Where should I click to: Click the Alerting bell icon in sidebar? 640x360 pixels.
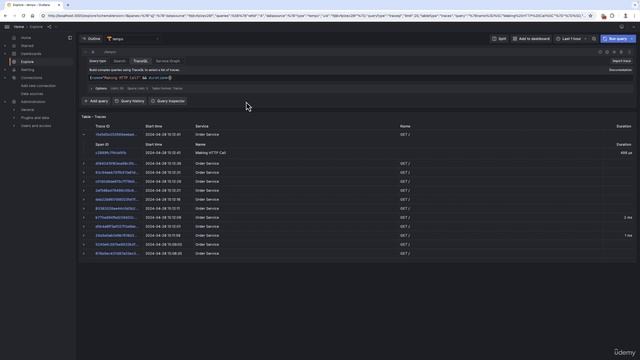(x=14, y=70)
